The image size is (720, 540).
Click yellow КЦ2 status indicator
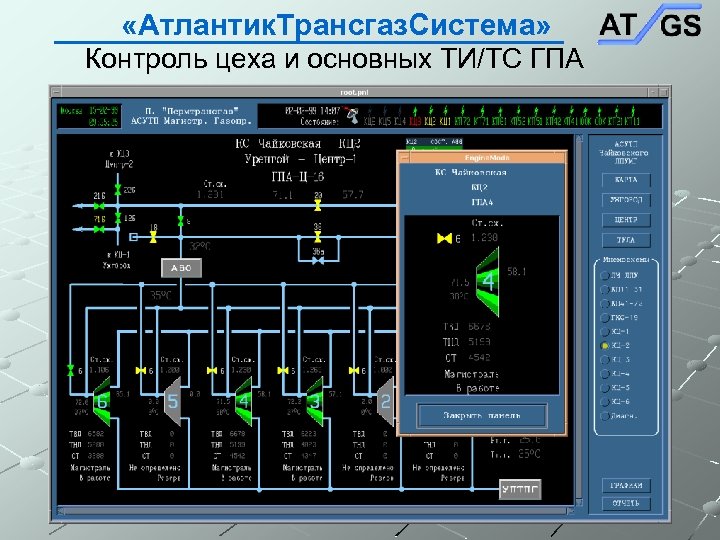[430, 117]
